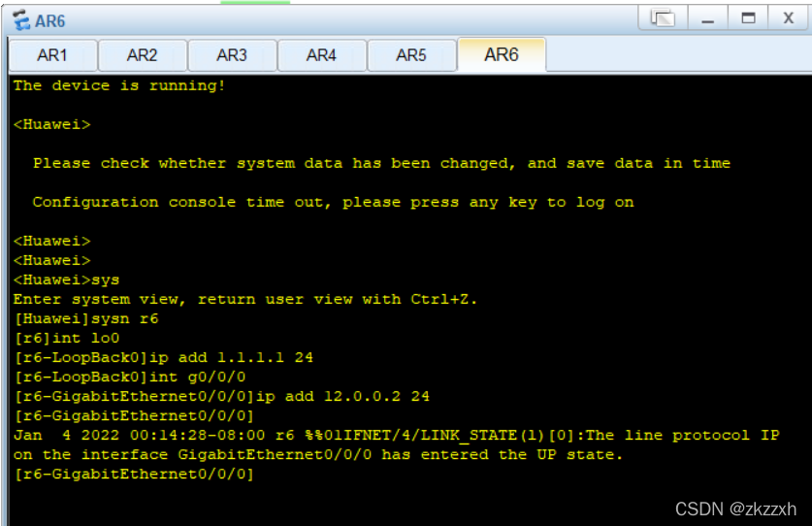This screenshot has height=526, width=812.
Task: Show the AR5 tab
Action: [x=411, y=55]
